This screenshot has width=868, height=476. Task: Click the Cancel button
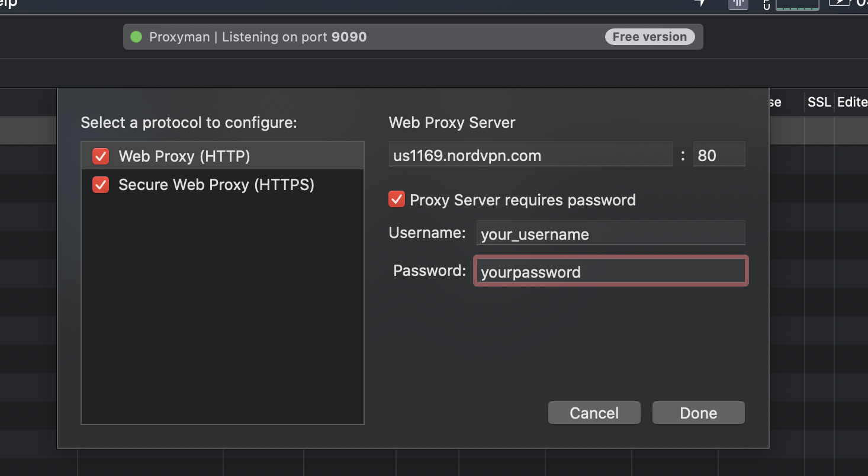click(594, 413)
